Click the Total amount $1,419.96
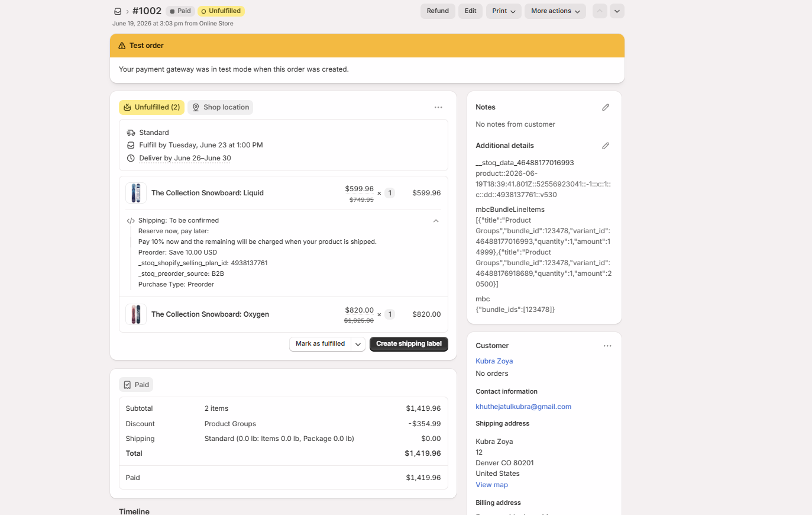Screen dimensions: 812x515 [x=423, y=453]
